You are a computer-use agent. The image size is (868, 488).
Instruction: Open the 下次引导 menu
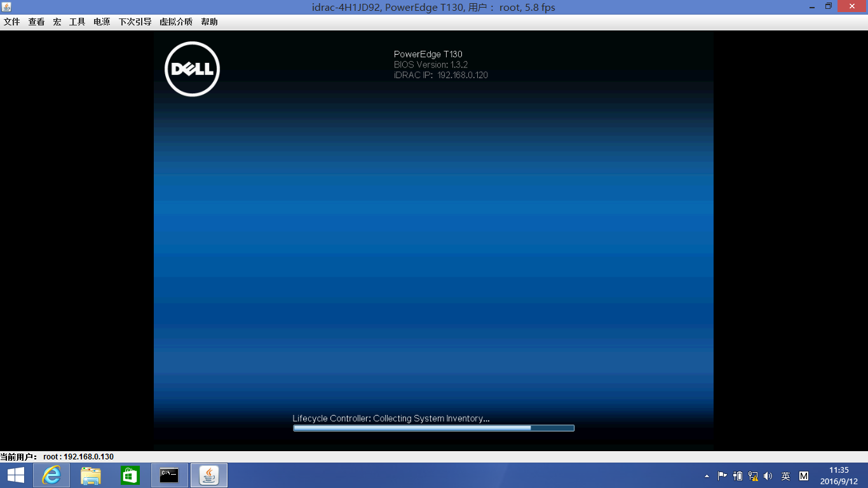click(135, 22)
